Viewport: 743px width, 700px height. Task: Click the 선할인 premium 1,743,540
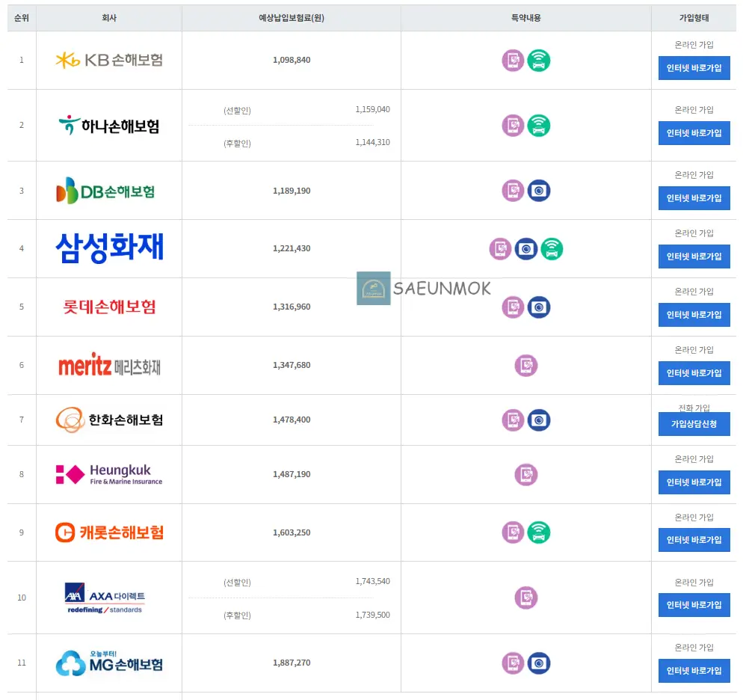pos(373,582)
